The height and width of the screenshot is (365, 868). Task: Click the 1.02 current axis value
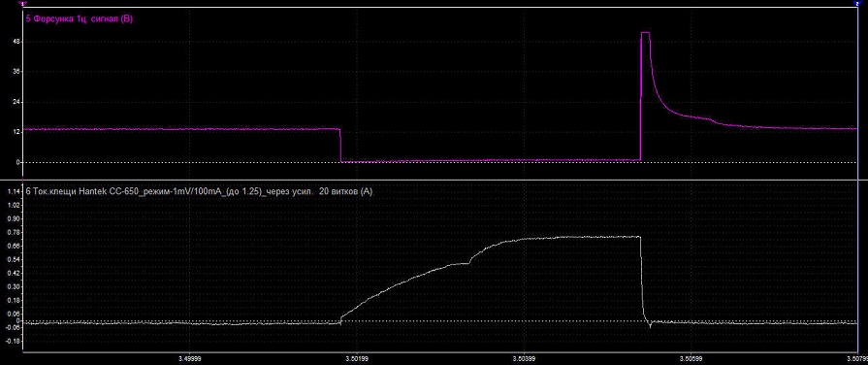pos(14,205)
